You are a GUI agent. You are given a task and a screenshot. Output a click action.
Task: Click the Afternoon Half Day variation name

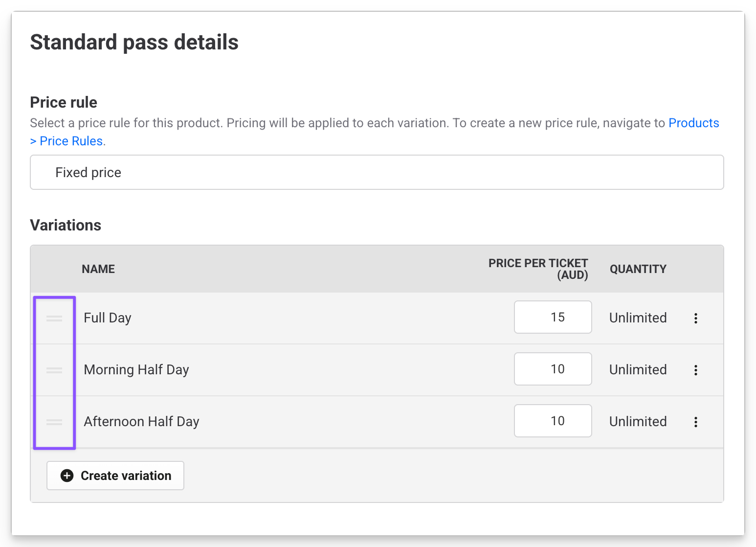point(141,422)
